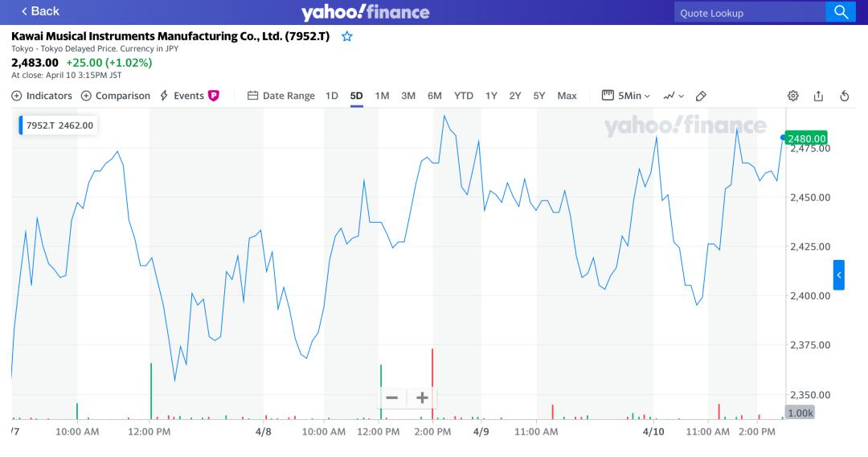Click the share chart icon

(x=818, y=96)
